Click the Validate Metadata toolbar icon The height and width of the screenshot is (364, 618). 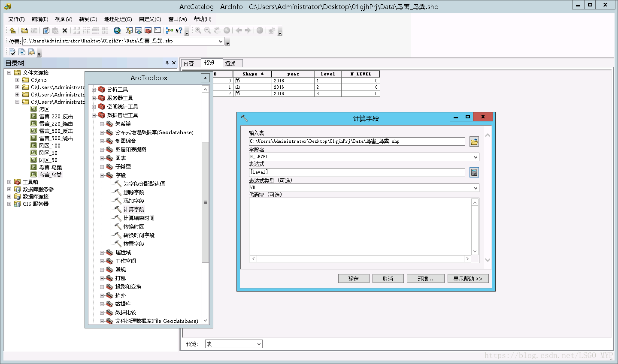pos(12,52)
